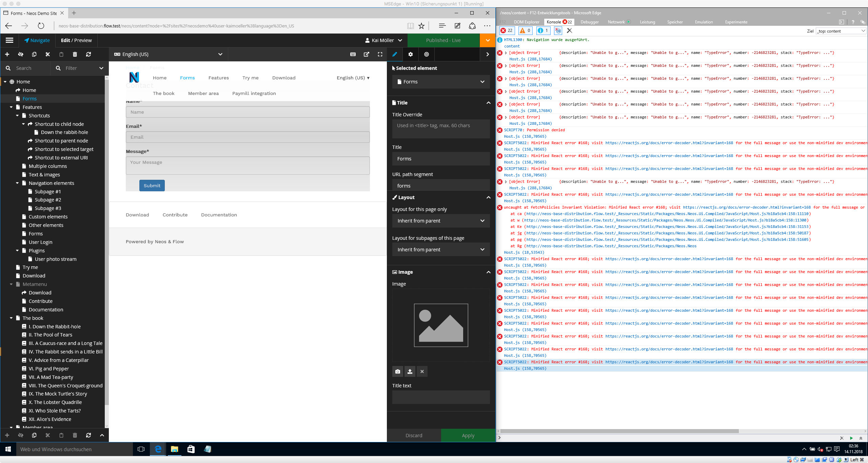Open the Edit / Preview menu
The image size is (868, 463).
click(x=76, y=40)
